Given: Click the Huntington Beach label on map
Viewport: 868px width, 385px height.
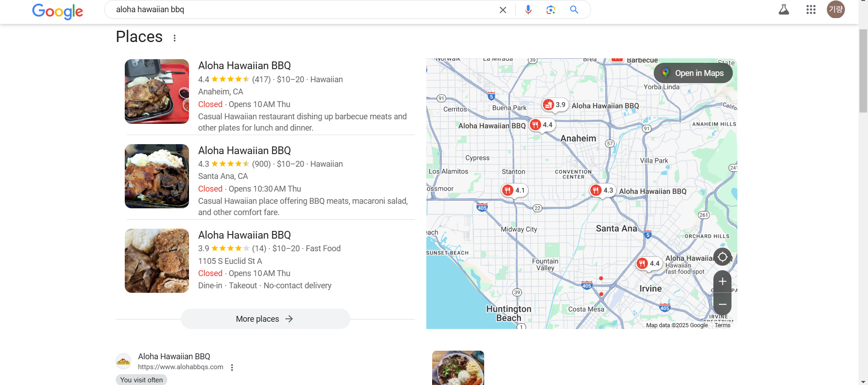Looking at the screenshot, I should (509, 314).
